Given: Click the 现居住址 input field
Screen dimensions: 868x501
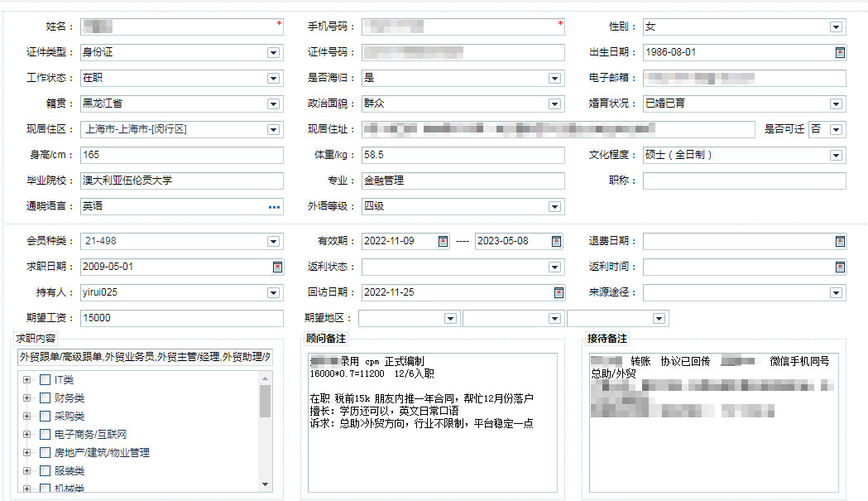Looking at the screenshot, I should click(x=559, y=130).
